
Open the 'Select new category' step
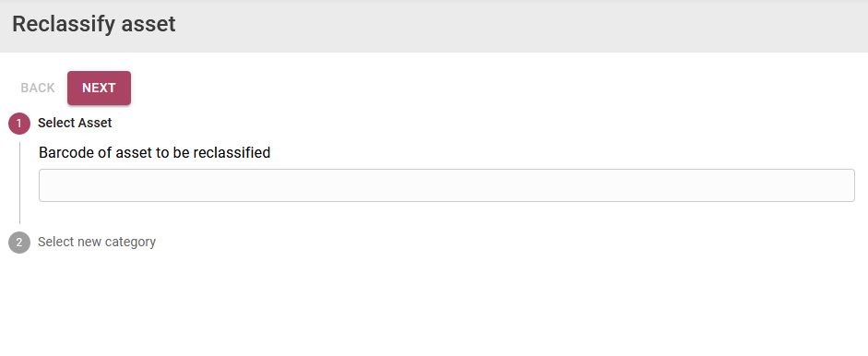[97, 242]
